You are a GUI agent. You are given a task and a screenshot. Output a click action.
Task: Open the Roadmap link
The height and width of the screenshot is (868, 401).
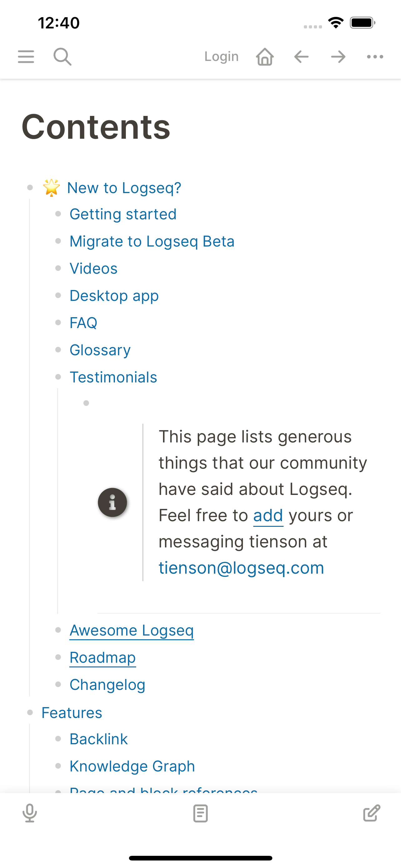pyautogui.click(x=102, y=657)
